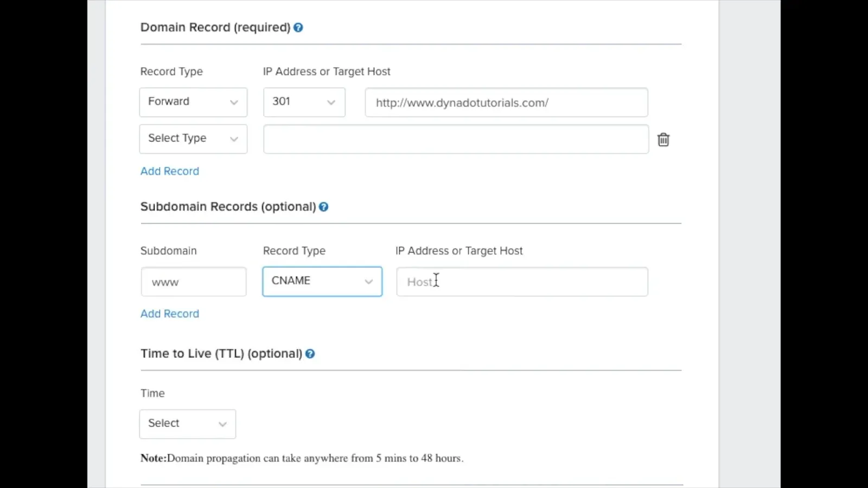Click the chevron on Time Select dropdown
This screenshot has width=868, height=488.
pyautogui.click(x=222, y=425)
